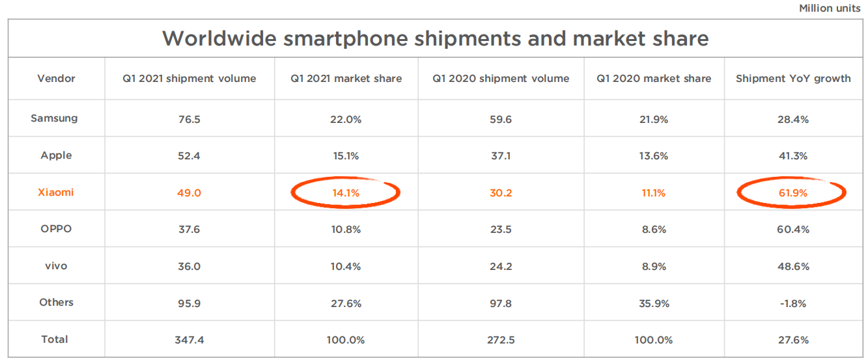
Task: Select the Total 347.4 shipment cell
Action: tap(189, 340)
